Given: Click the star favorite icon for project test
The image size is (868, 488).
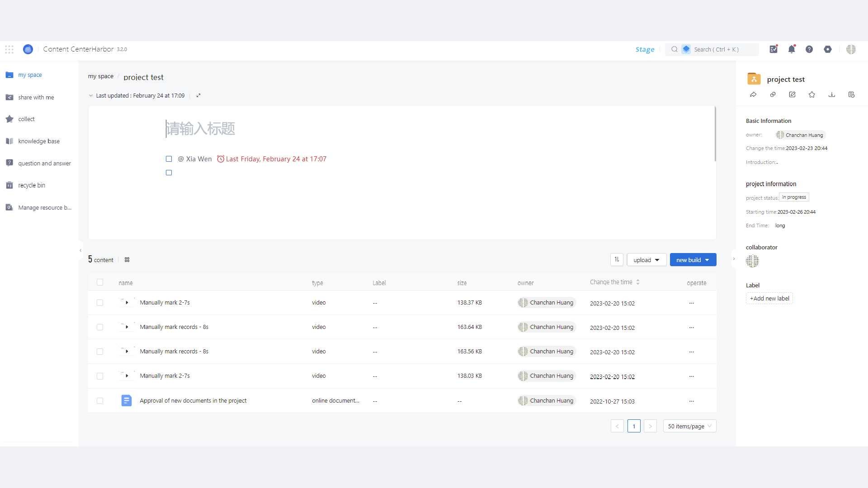Looking at the screenshot, I should click(x=812, y=94).
